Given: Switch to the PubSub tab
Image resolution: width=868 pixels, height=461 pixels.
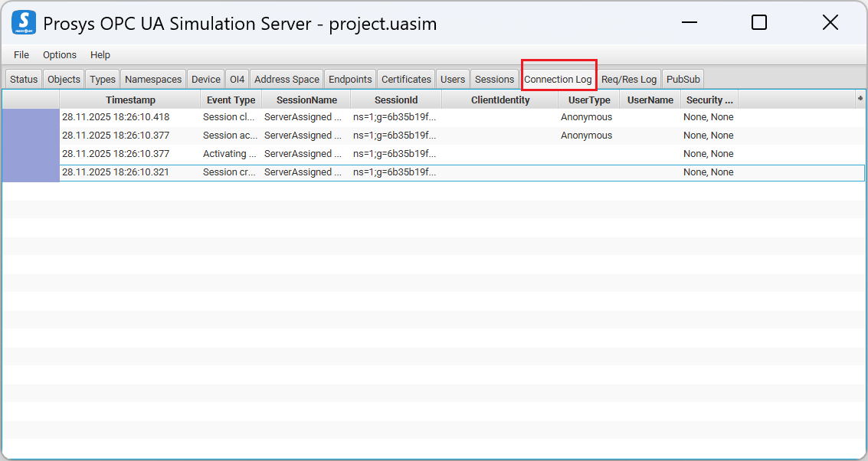Looking at the screenshot, I should [683, 79].
